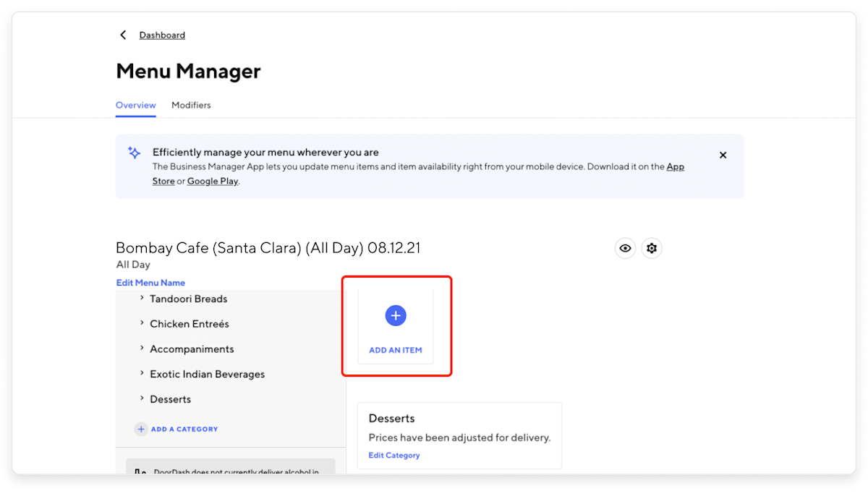Expand the Accompaniments chevron
This screenshot has height=496, width=868.
(x=142, y=349)
